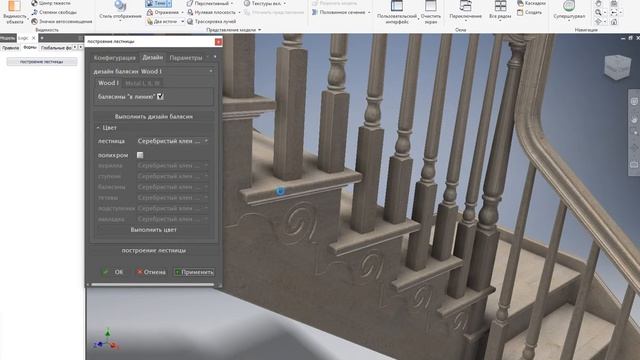Screen dimensions: 640x360
Task: Select the Wood I sub-tab
Action: coord(108,83)
